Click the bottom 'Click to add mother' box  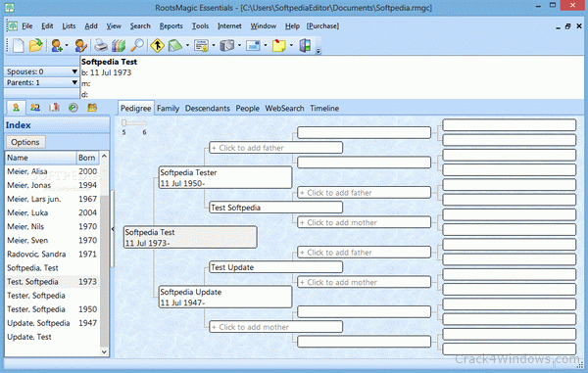point(276,327)
